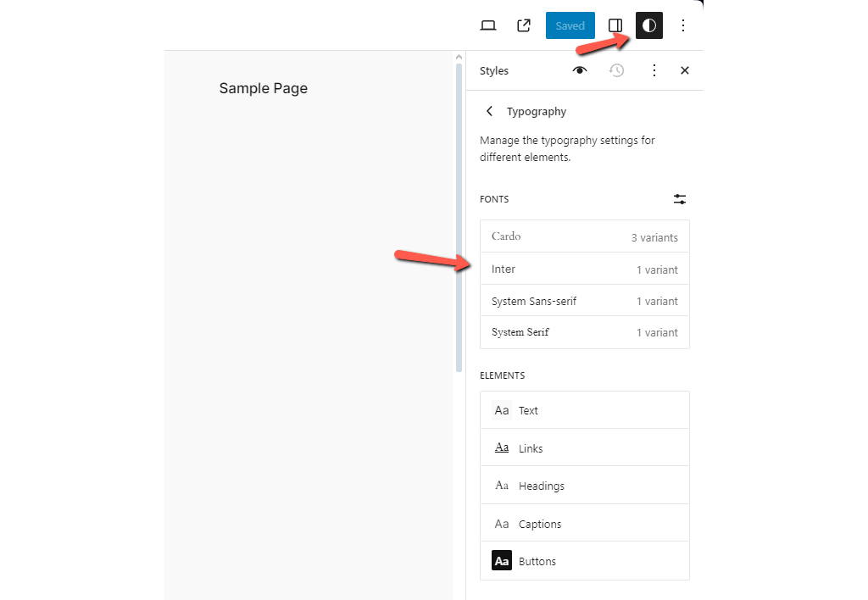Select the Cardo font
This screenshot has height=600, width=868.
[x=585, y=236]
